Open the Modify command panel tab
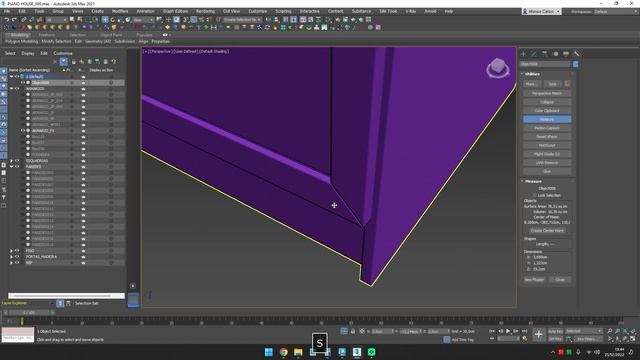 (x=534, y=54)
